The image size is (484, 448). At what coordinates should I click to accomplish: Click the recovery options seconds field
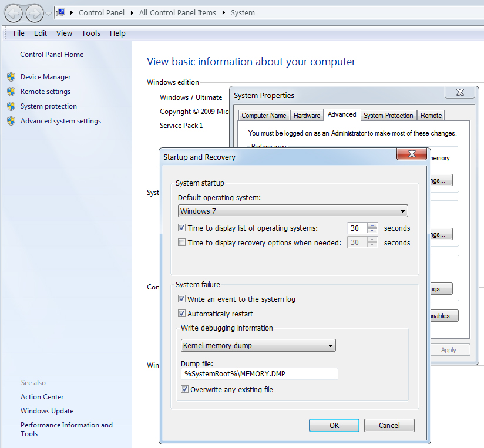pyautogui.click(x=357, y=242)
